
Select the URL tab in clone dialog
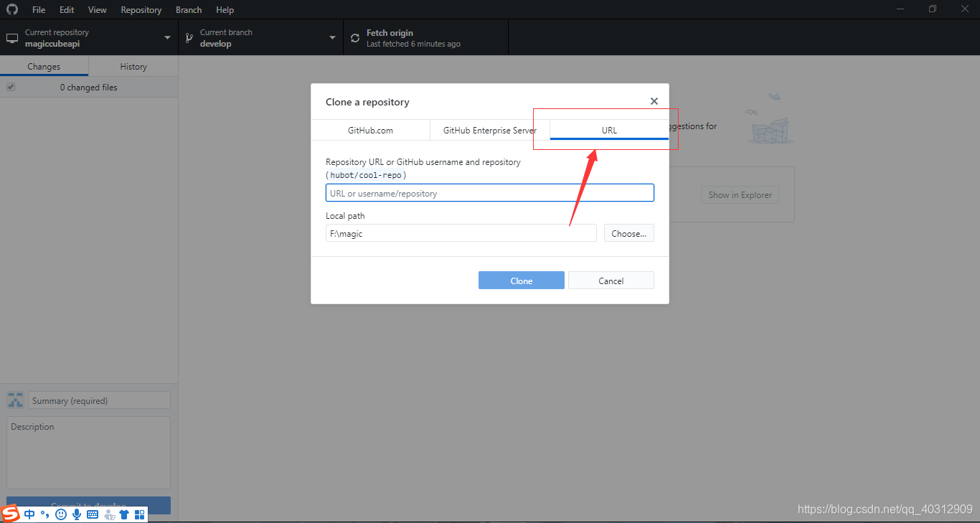click(x=609, y=131)
